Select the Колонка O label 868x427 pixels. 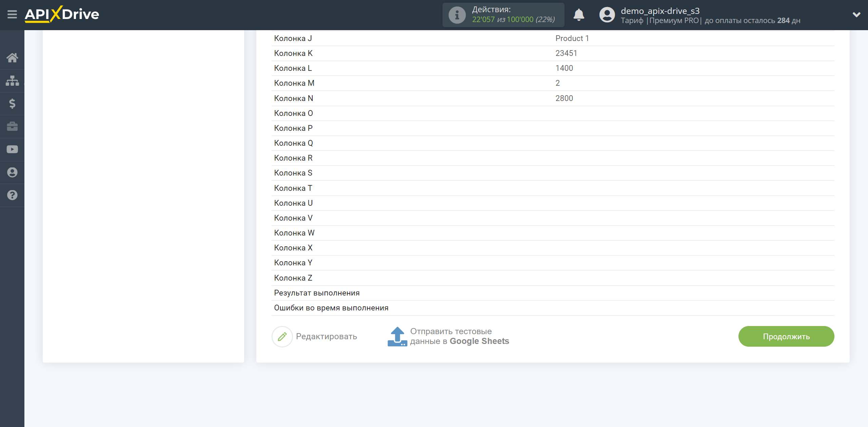[x=294, y=113]
